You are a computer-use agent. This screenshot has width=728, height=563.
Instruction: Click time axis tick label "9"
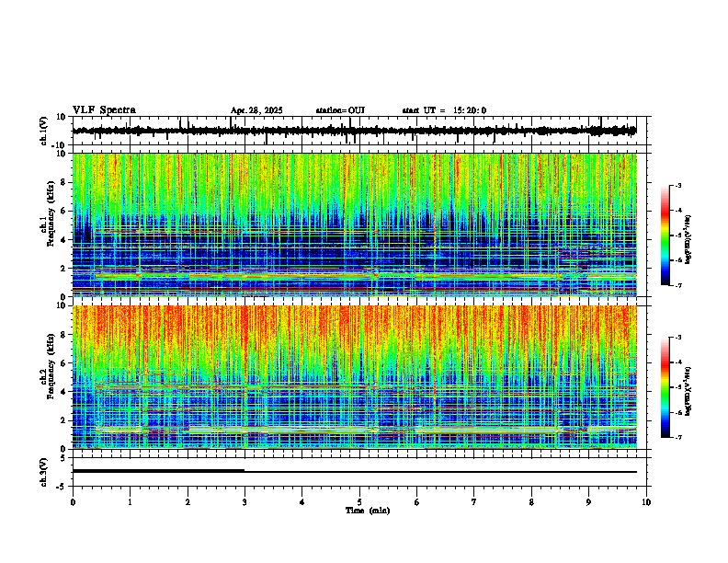click(x=588, y=502)
